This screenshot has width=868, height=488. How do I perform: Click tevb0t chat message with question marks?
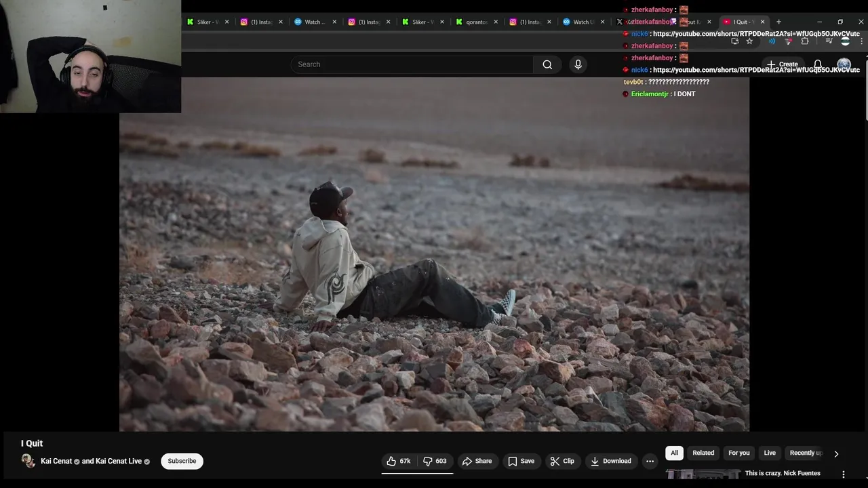pos(667,82)
